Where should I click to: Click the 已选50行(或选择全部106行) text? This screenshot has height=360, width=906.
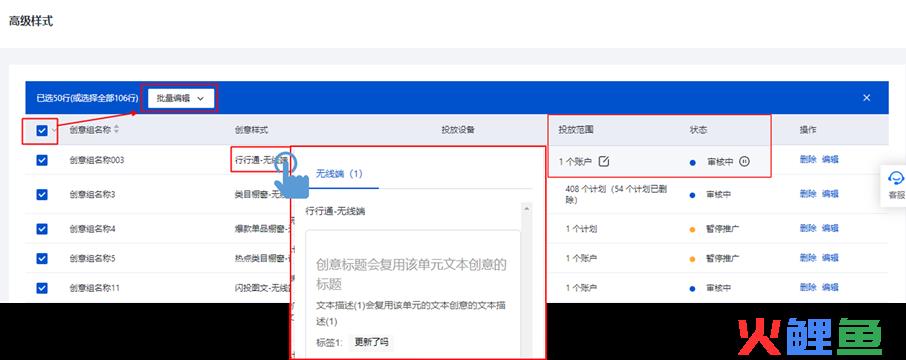pos(87,98)
